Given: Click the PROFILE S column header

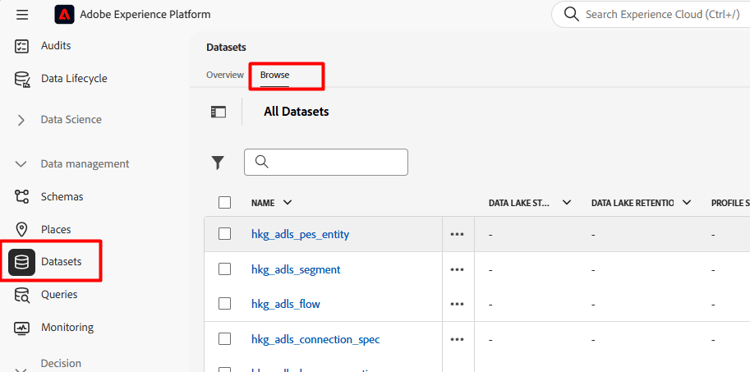Looking at the screenshot, I should (x=730, y=203).
